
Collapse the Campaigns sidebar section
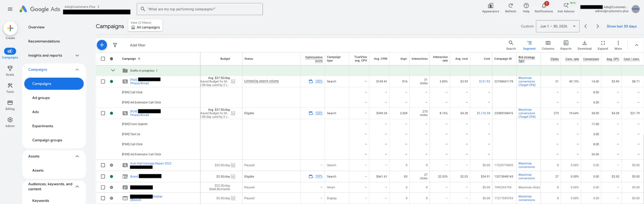click(77, 69)
